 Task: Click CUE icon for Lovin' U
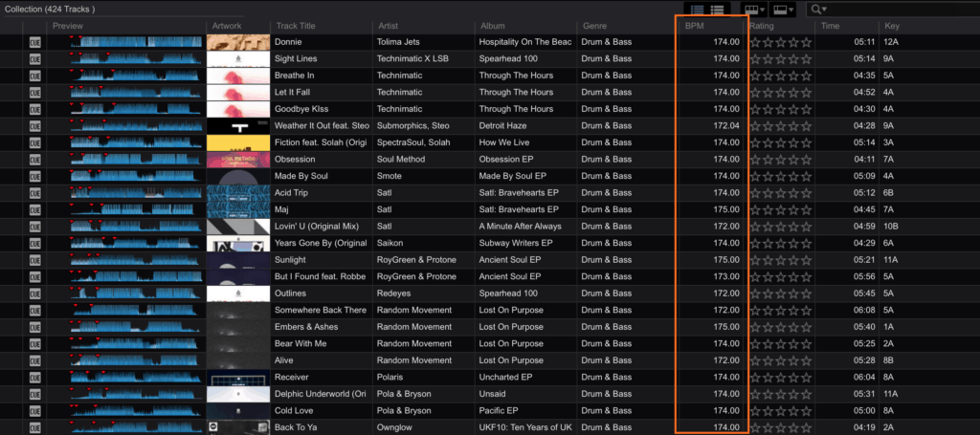[34, 227]
